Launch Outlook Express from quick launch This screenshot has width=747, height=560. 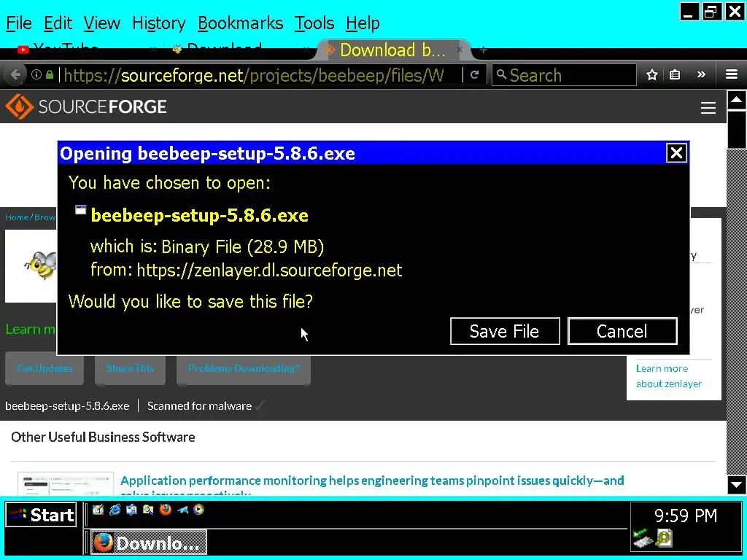point(131,510)
